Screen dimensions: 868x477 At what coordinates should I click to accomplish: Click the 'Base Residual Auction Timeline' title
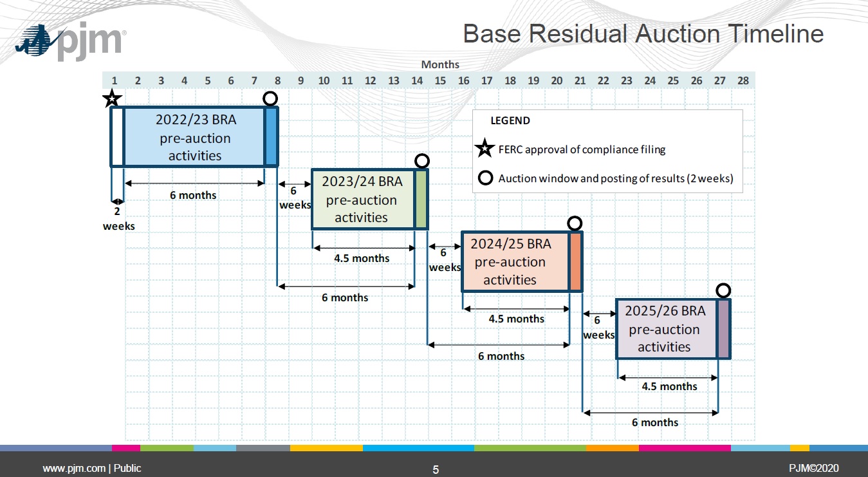(x=643, y=34)
